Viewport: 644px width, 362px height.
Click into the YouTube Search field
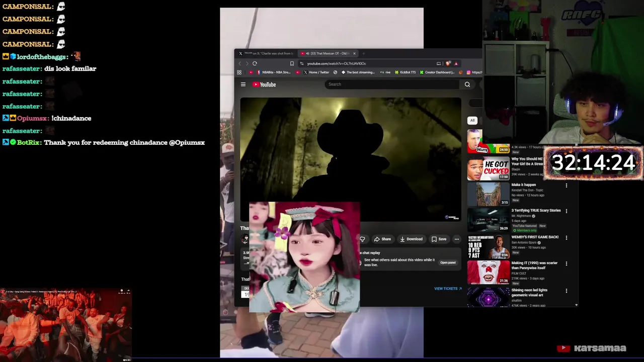click(392, 84)
